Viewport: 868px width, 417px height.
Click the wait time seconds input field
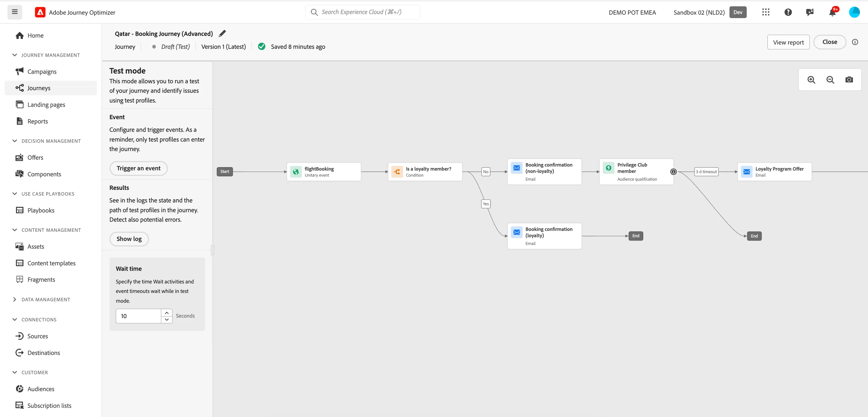click(x=139, y=316)
